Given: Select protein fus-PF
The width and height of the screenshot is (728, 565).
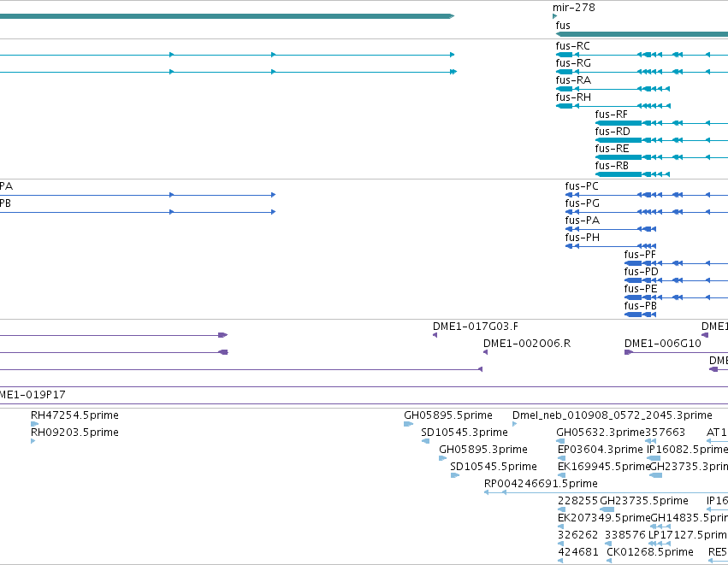Looking at the screenshot, I should pyautogui.click(x=640, y=255).
